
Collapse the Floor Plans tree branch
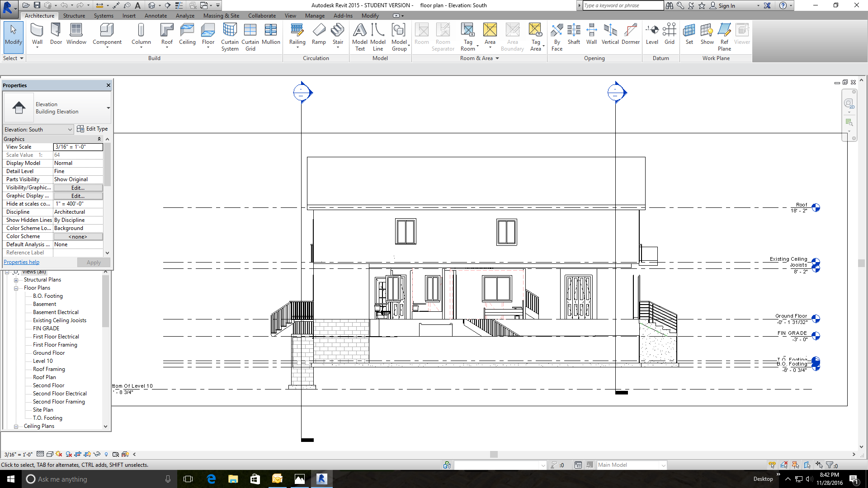(16, 288)
